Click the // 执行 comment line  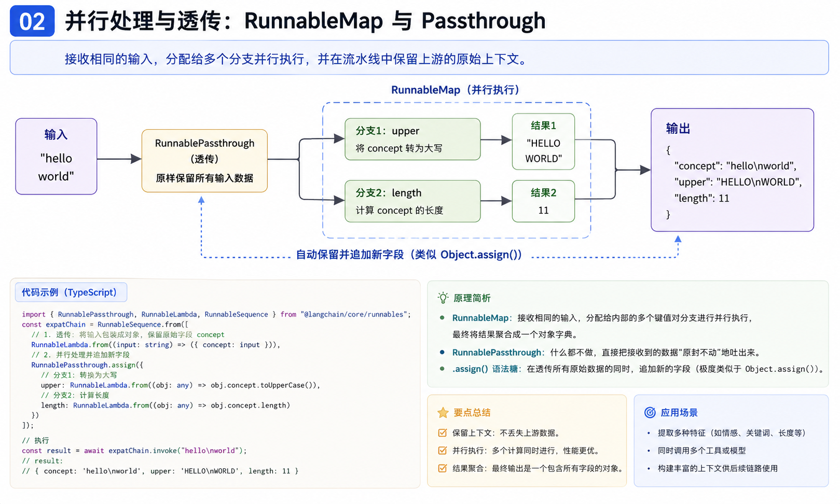tap(35, 440)
